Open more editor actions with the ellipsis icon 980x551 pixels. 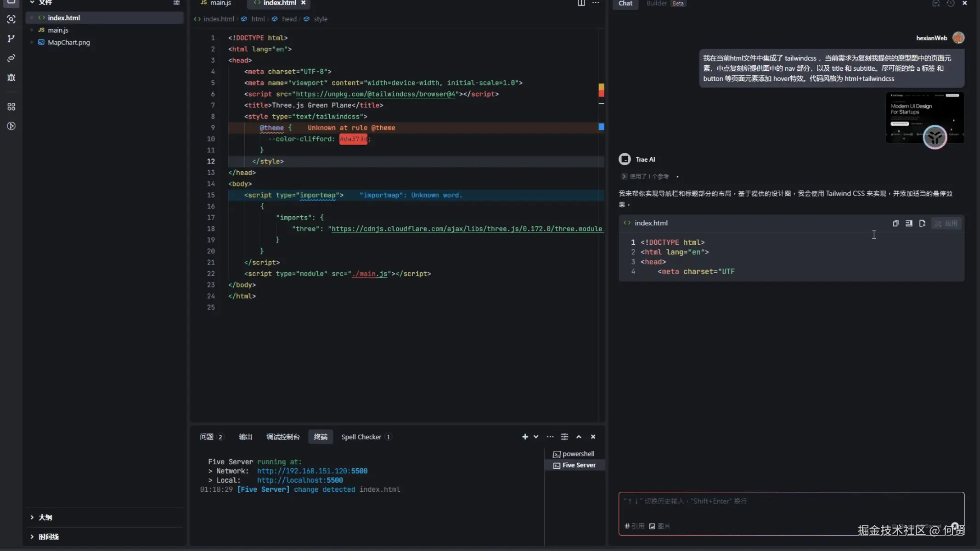click(596, 3)
